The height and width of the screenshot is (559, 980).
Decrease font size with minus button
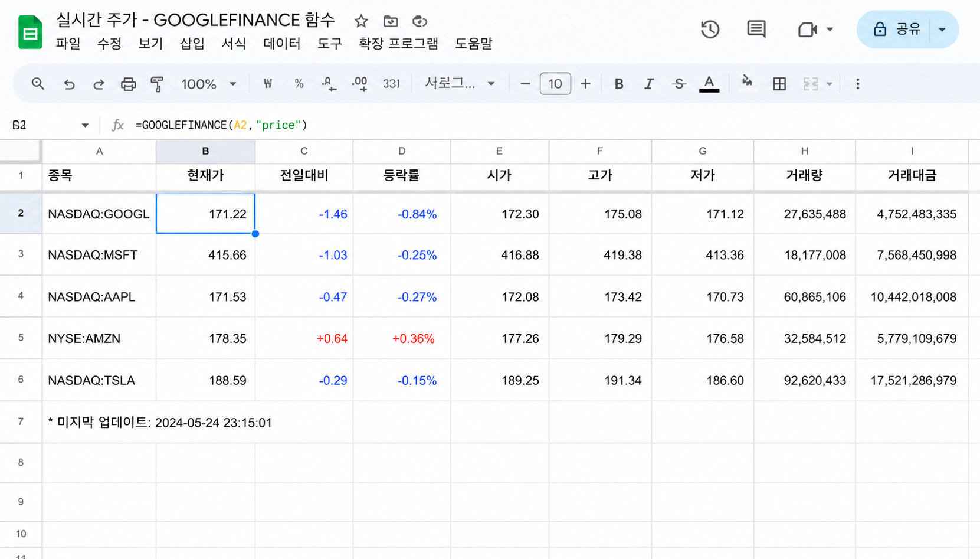(525, 84)
